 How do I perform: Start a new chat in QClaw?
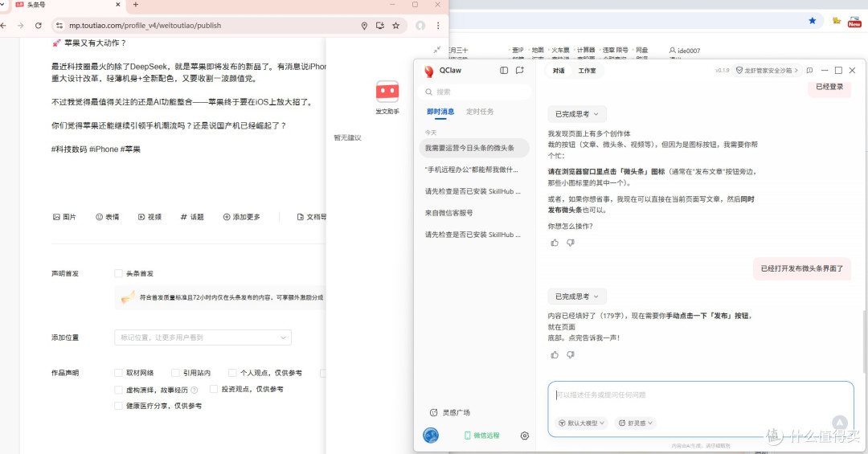coord(519,71)
